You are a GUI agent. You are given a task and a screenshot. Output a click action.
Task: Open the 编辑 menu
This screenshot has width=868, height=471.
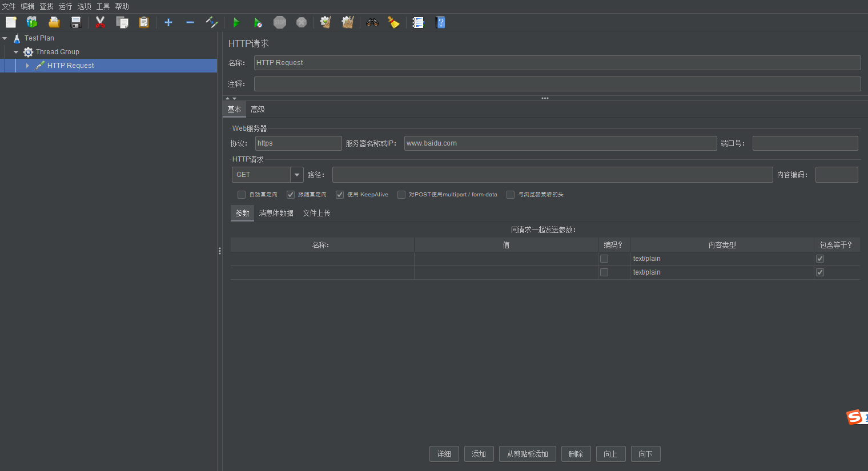28,6
